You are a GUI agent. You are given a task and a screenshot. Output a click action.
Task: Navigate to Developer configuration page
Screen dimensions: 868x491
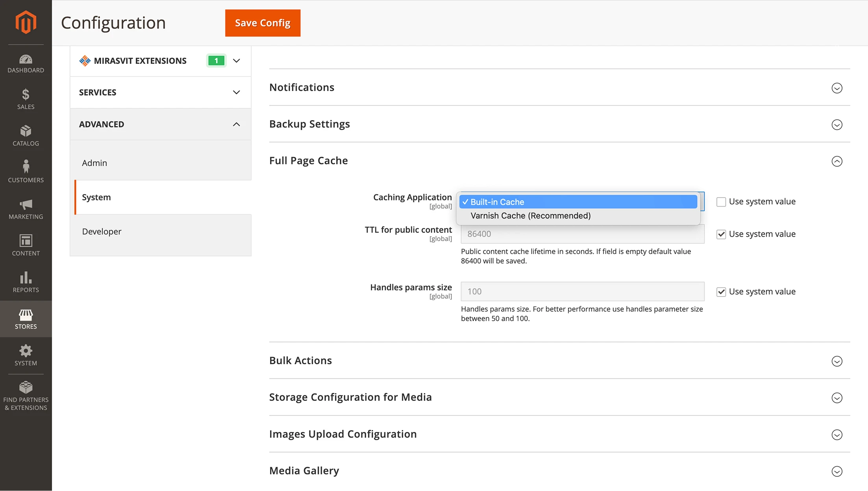(x=101, y=232)
